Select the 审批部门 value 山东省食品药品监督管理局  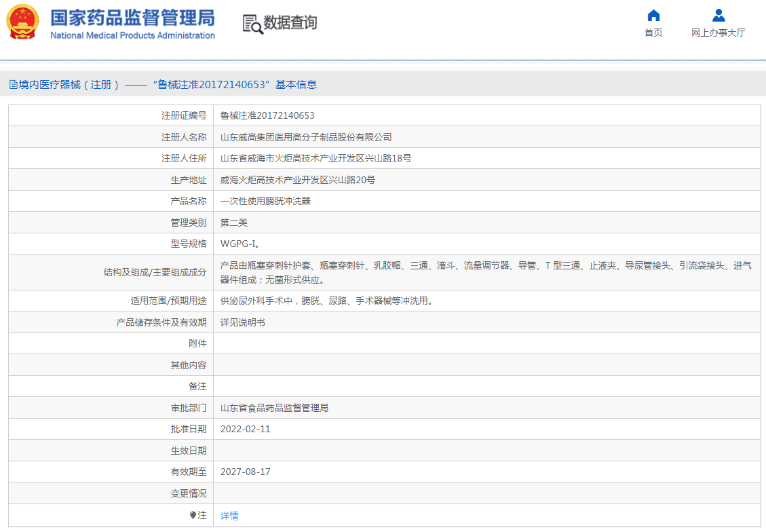280,408
